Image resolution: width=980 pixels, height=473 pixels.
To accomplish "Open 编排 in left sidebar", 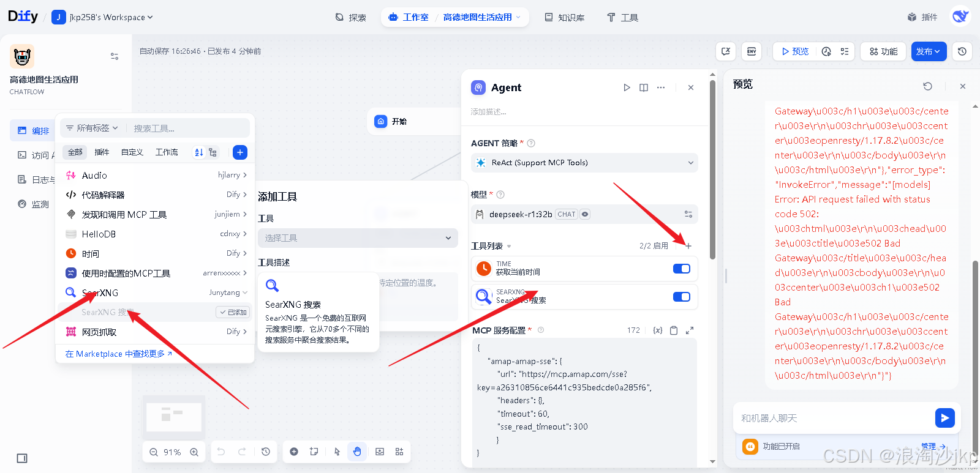I will point(33,130).
